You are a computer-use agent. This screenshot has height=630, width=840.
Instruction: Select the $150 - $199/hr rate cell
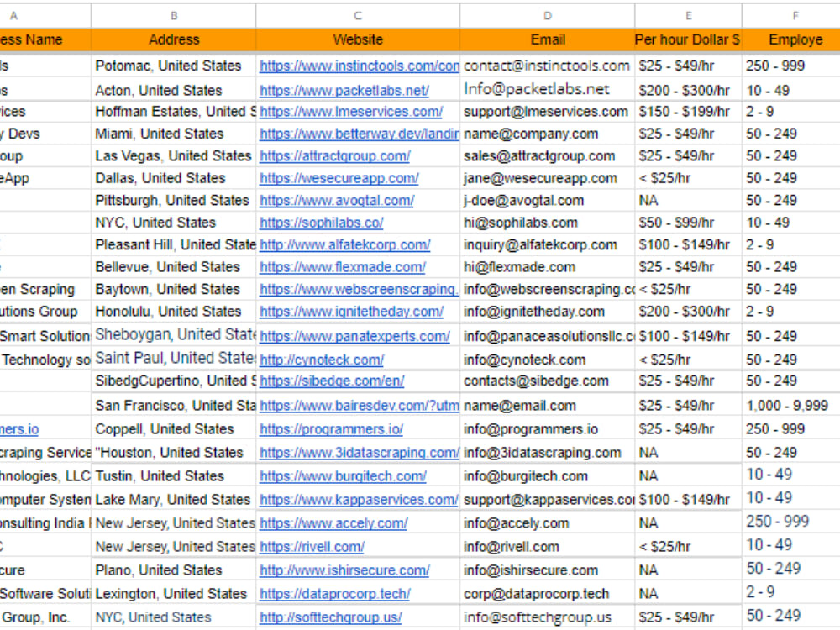[689, 112]
